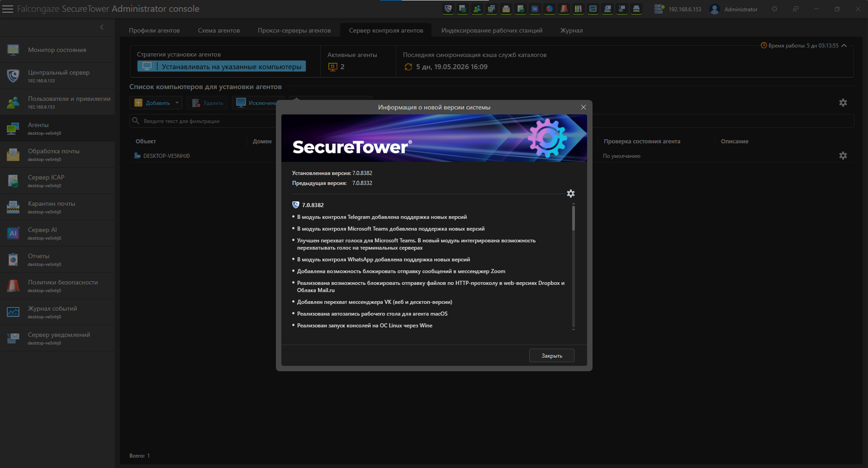Click the Устанавливать на указанные компьютеры strategy button
Viewport: 868px width, 468px height.
pos(222,66)
